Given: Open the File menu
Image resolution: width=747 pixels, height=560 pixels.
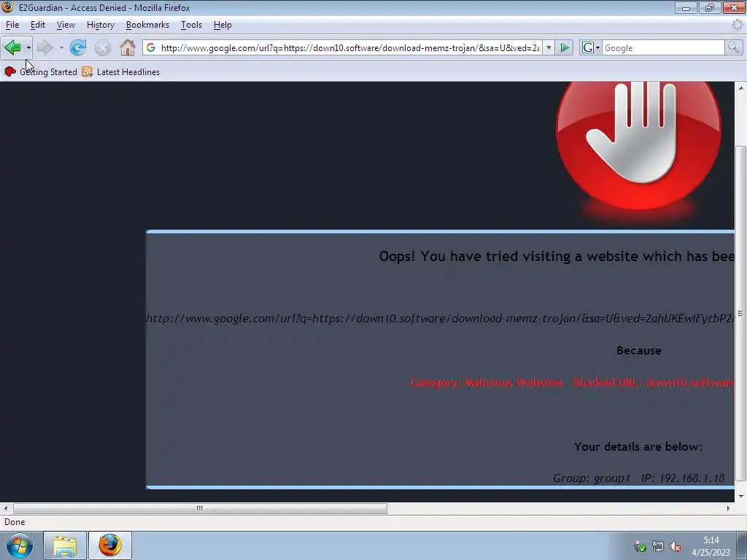Looking at the screenshot, I should [x=12, y=25].
